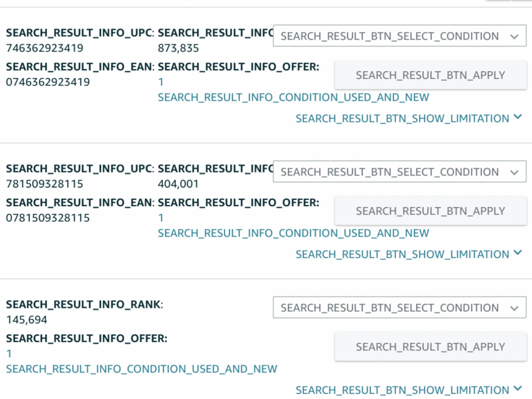Click the chevron beside the first SHOW_LIMITATION label
This screenshot has width=532, height=399.
pyautogui.click(x=517, y=117)
